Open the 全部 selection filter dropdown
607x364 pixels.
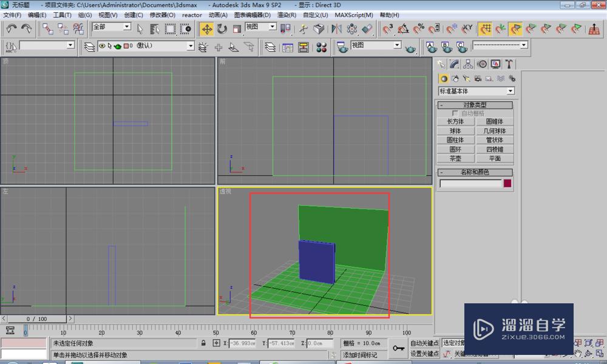[112, 27]
